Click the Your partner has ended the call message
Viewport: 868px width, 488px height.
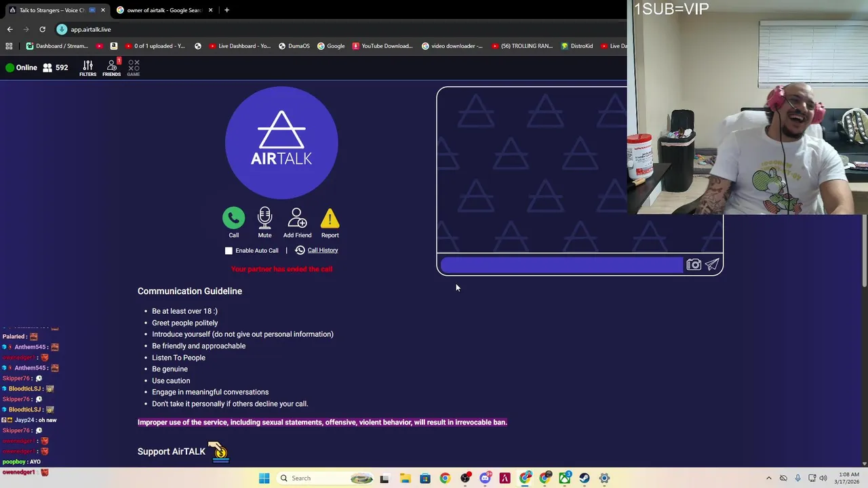(x=281, y=269)
